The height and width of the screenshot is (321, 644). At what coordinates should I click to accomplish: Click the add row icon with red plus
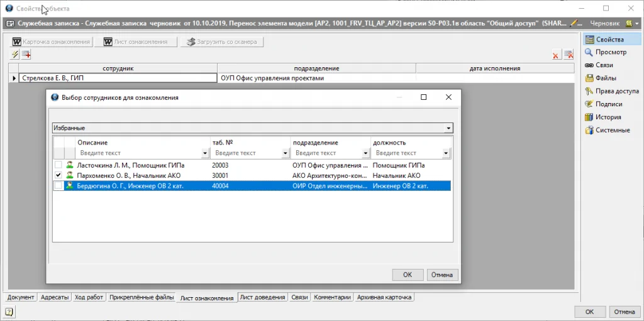pyautogui.click(x=26, y=55)
